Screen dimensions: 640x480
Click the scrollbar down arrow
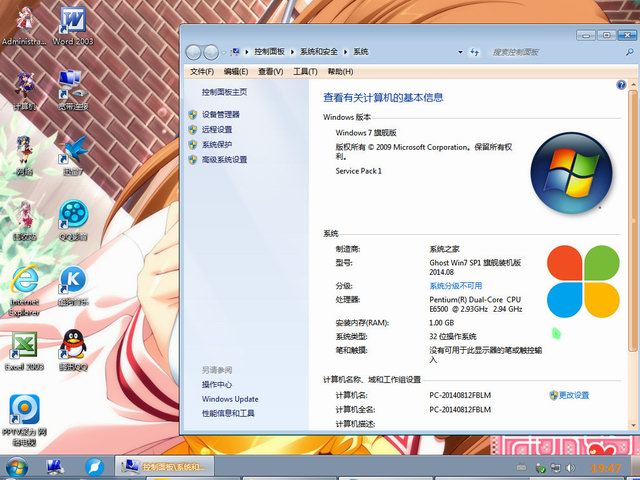(x=633, y=425)
